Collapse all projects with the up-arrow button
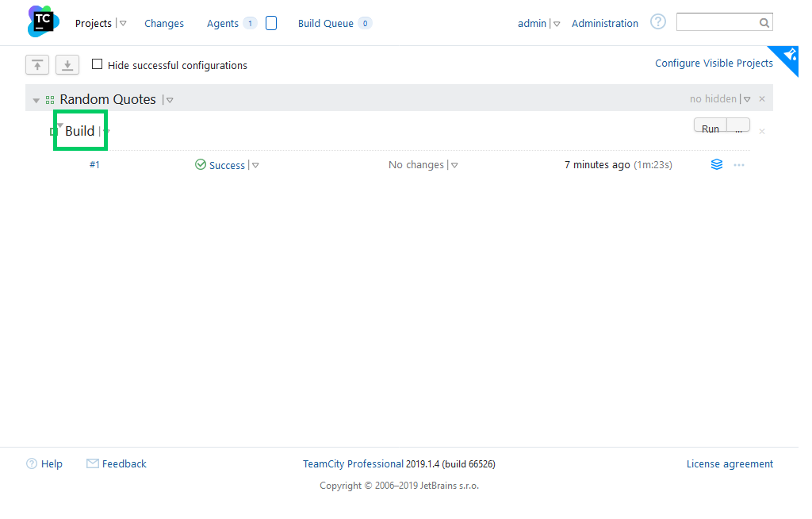This screenshot has width=812, height=519. (x=37, y=65)
